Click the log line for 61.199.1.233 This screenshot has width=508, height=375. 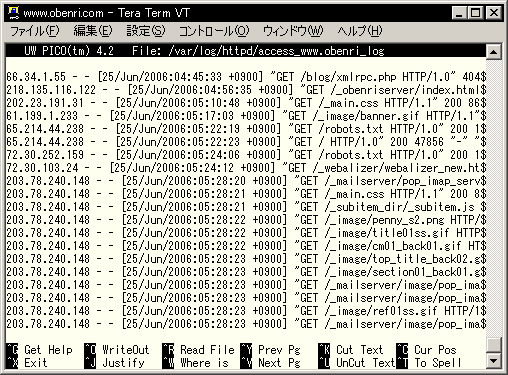tap(246, 116)
